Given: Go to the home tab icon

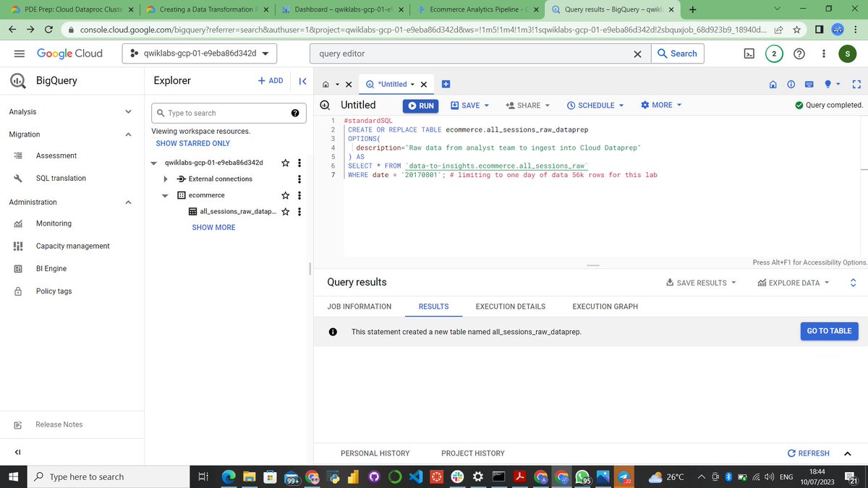Looking at the screenshot, I should point(326,84).
